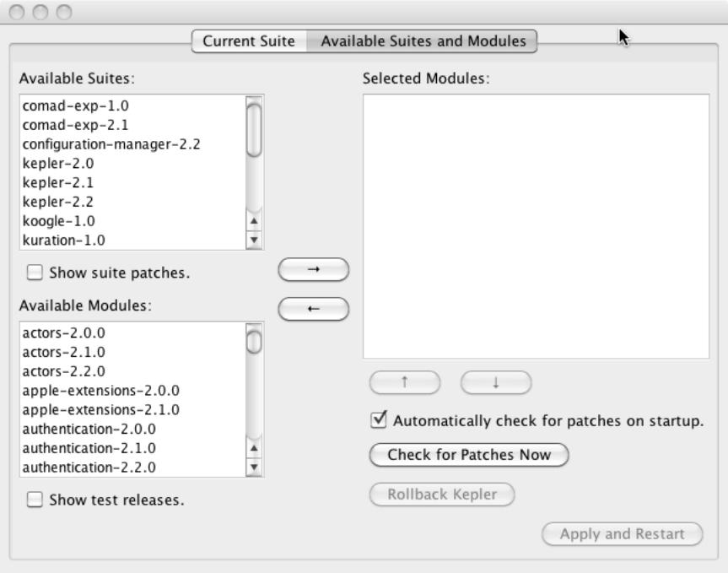Image resolution: width=728 pixels, height=573 pixels.
Task: Select apple-extensions-2.1.0 in Available Modules
Action: click(100, 409)
